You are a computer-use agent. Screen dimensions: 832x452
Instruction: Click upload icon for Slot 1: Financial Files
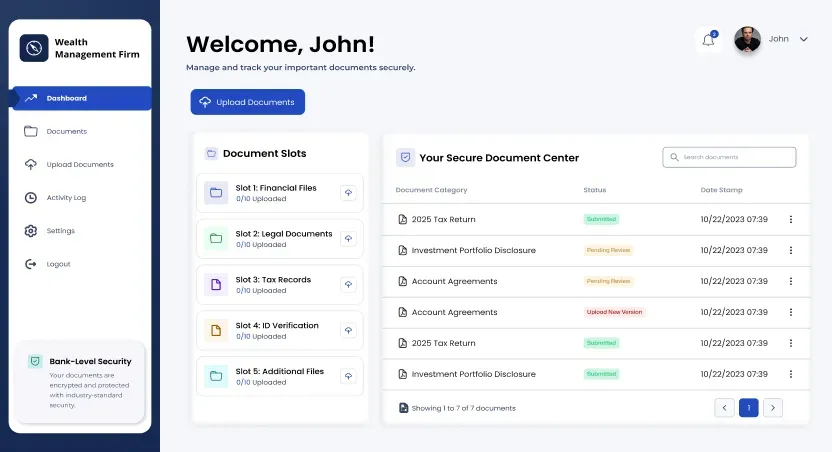(348, 193)
